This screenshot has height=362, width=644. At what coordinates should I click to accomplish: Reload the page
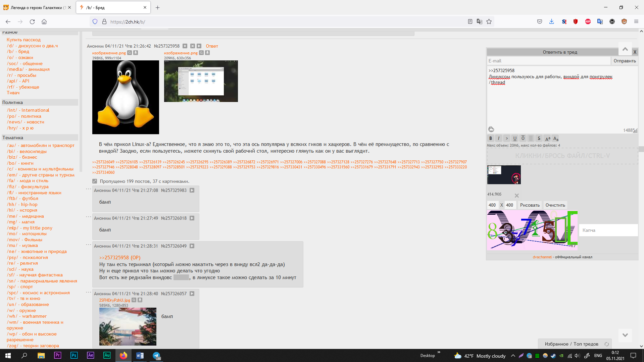(x=32, y=21)
